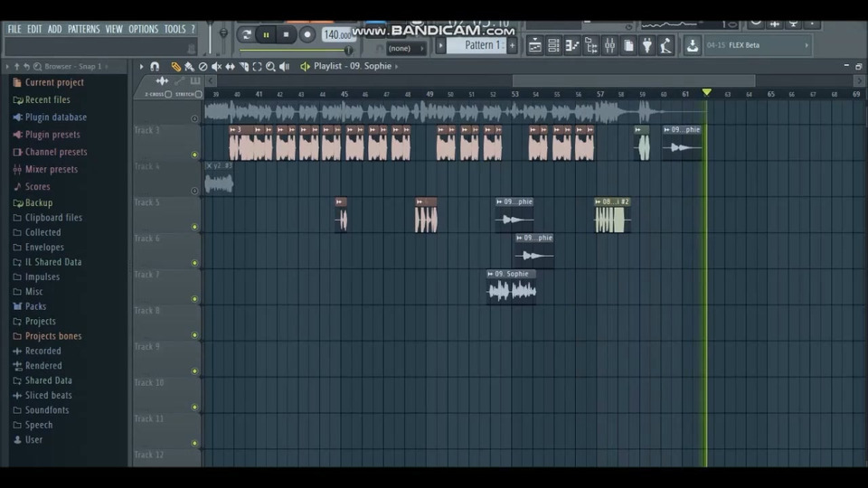868x488 pixels.
Task: Select the Paint brush tool
Action: click(x=189, y=66)
